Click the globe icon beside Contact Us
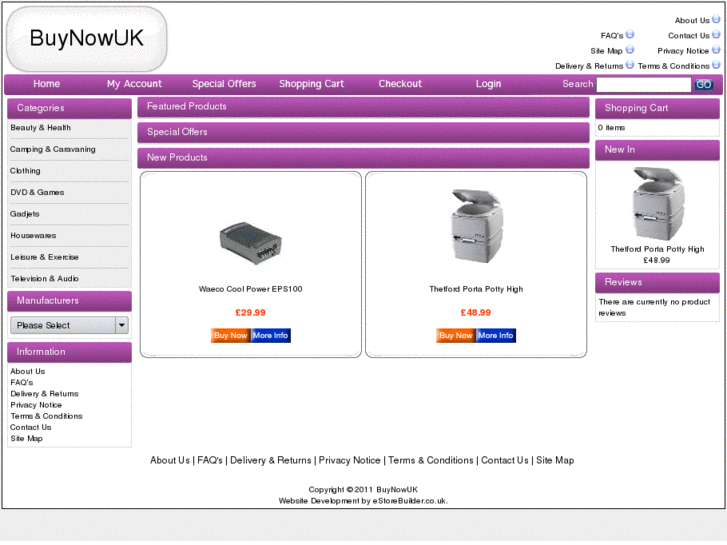 [x=716, y=35]
